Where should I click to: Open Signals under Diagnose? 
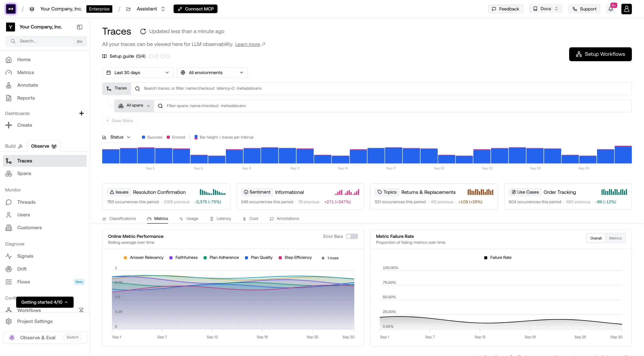[45, 256]
